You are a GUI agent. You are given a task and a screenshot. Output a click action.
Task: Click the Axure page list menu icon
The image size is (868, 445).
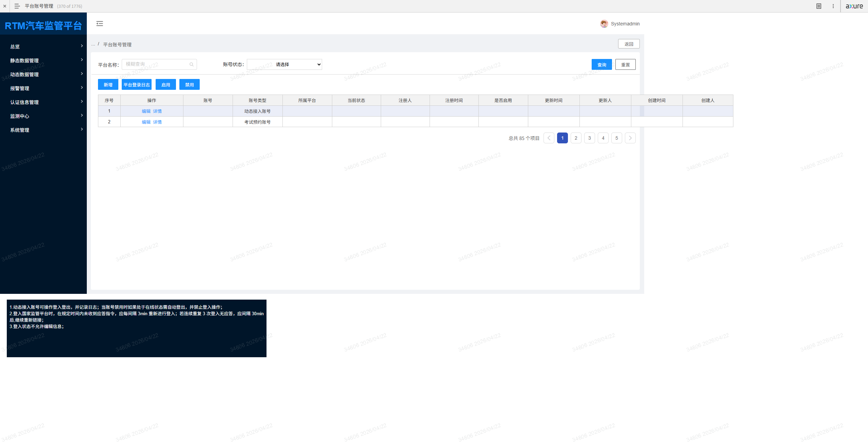(17, 6)
